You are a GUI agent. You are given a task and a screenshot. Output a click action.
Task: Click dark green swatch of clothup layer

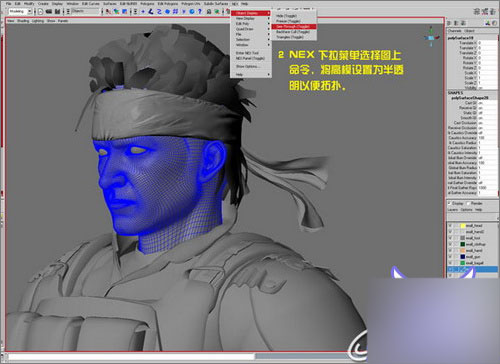pos(463,244)
